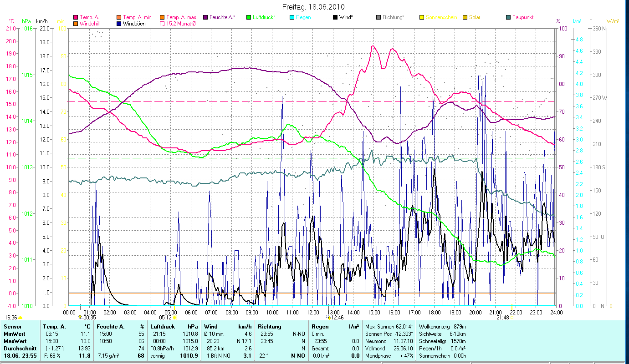Click the purple Feuchte A. legend square

205,17
